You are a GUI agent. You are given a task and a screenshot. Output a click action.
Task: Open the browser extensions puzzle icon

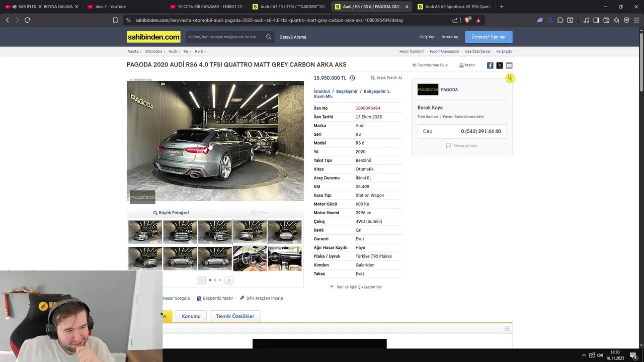point(560,20)
